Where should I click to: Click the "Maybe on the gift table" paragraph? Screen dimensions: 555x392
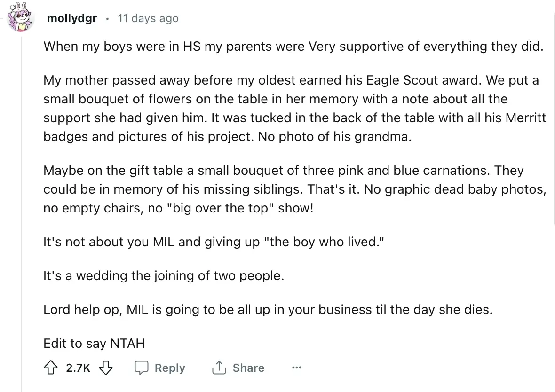[294, 189]
